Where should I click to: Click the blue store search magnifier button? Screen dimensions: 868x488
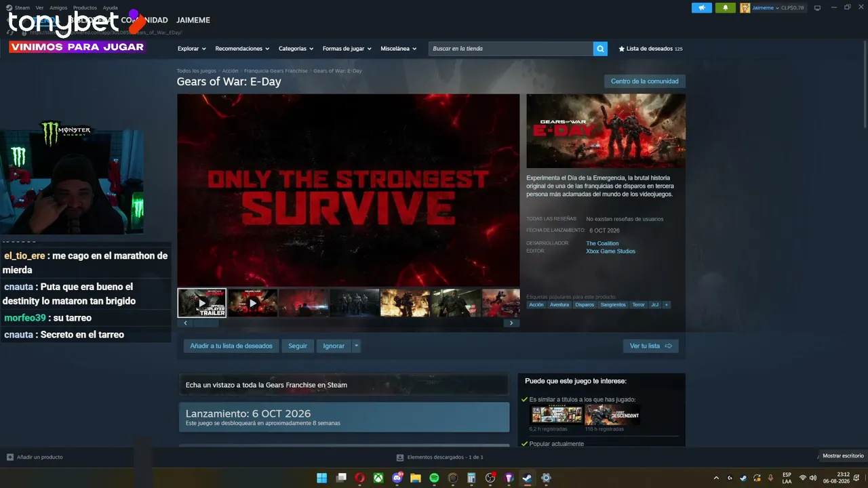600,49
